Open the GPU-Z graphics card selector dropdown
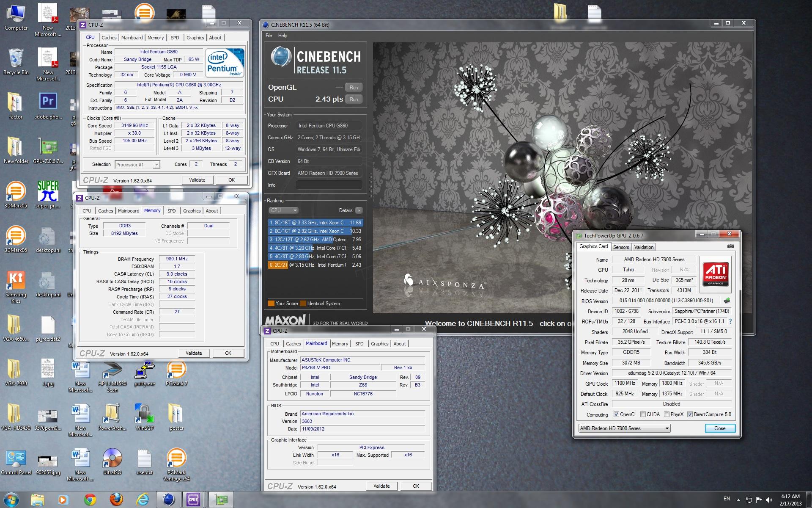812x508 pixels. coord(624,428)
